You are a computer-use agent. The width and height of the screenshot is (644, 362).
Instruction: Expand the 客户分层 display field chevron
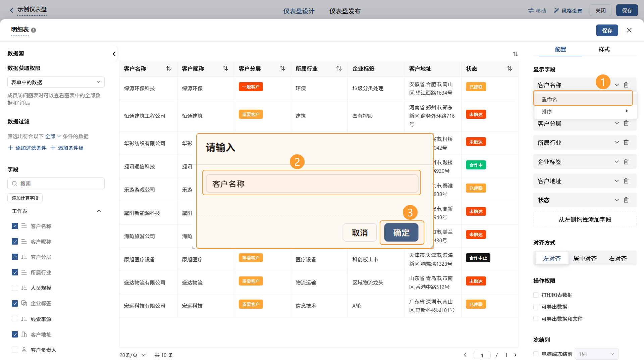coord(616,123)
